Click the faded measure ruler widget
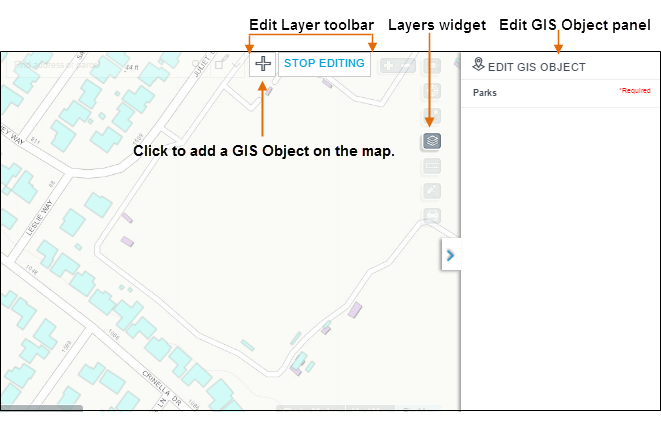The image size is (661, 429). point(432,166)
